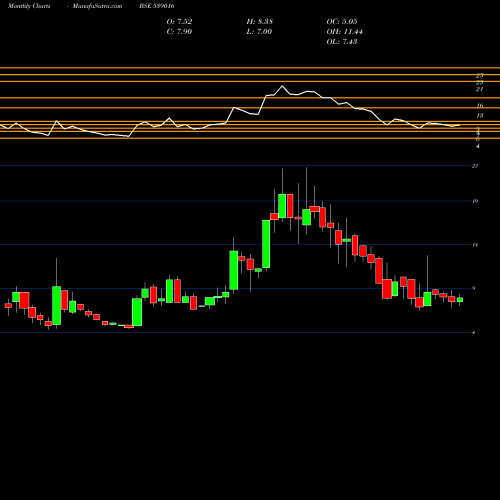
Task: Select the "OH: 11.44" reading
Action: click(x=345, y=32)
